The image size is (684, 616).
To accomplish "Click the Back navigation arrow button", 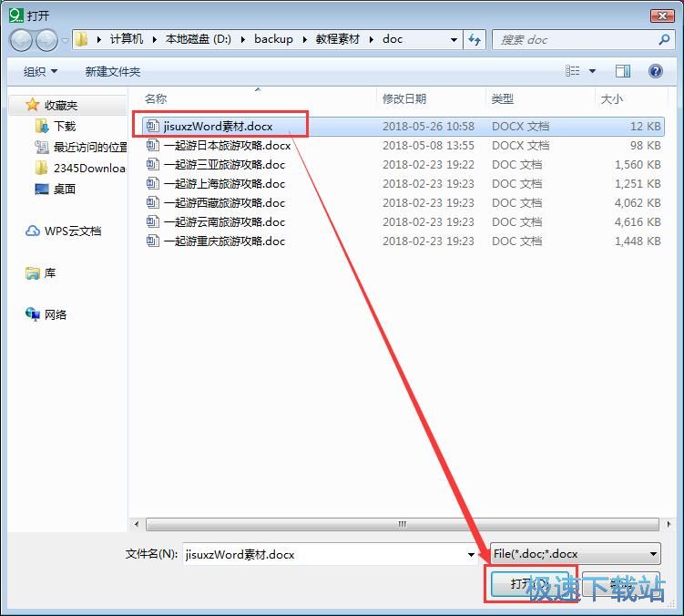I will coord(21,40).
